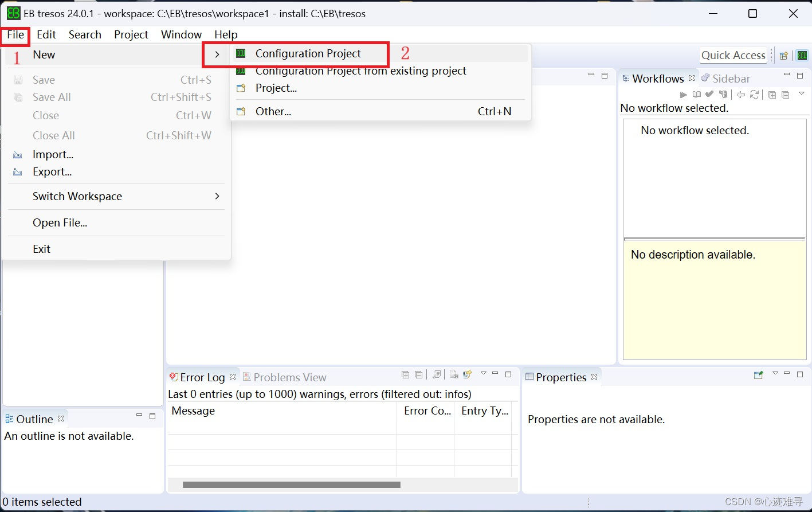Click pin-to-selection icon in Properties panel
812x512 pixels.
(x=759, y=375)
